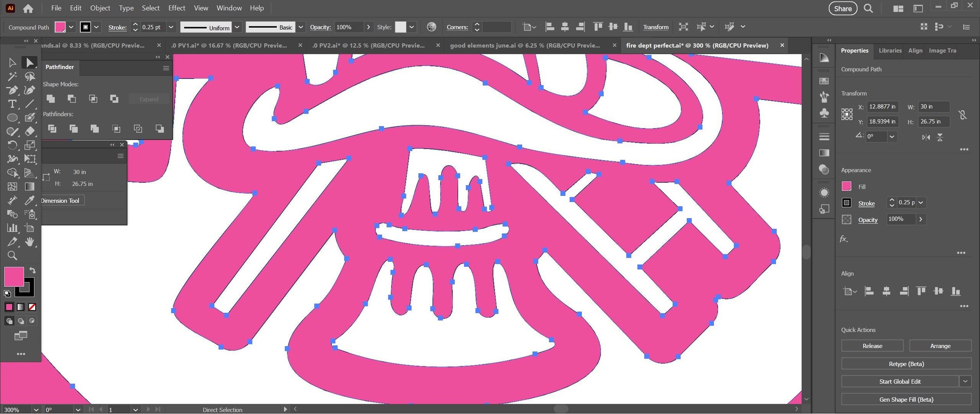980x414 pixels.
Task: Select the Zoom tool magnifier
Action: [12, 256]
